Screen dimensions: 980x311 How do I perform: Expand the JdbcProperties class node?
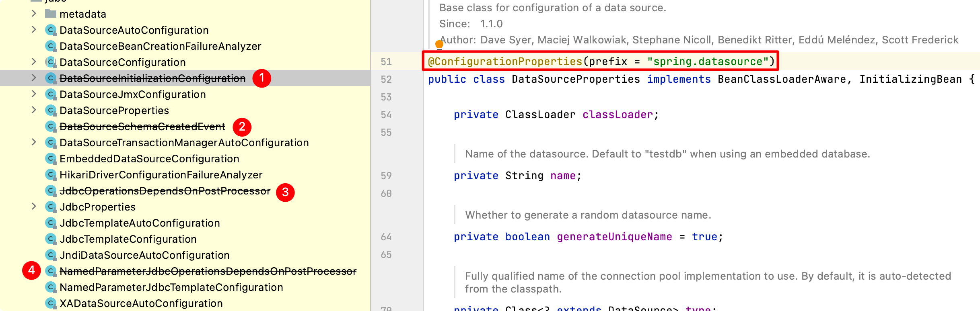click(34, 207)
